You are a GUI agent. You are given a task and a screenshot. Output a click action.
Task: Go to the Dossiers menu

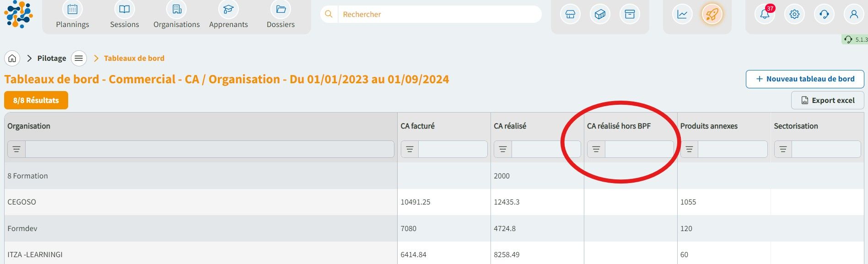point(280,16)
